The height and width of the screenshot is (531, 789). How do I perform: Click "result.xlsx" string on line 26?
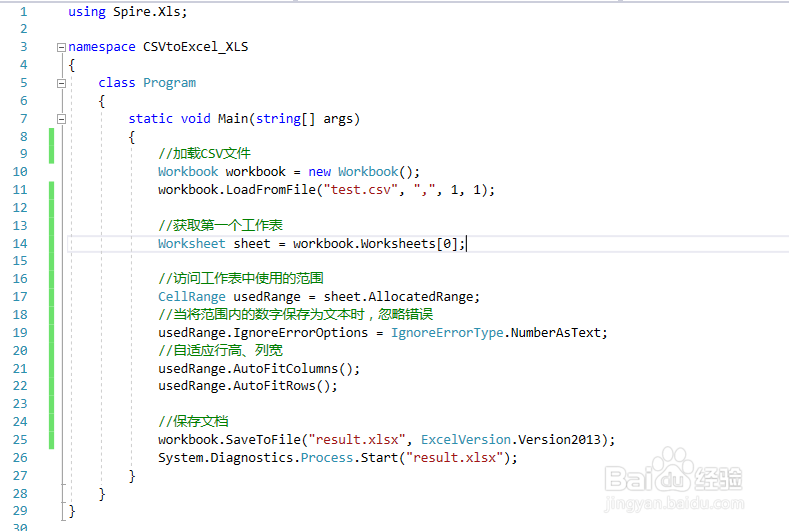pyautogui.click(x=455, y=458)
